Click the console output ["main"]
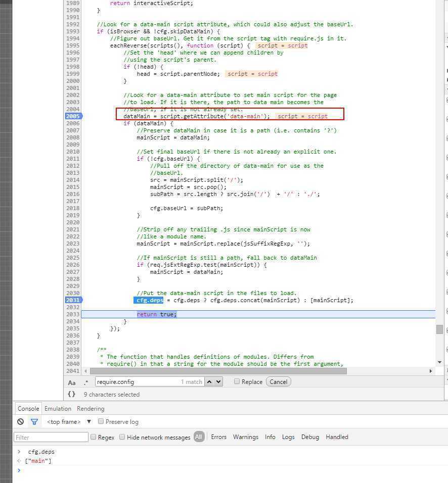This screenshot has height=483, width=448. tap(38, 461)
